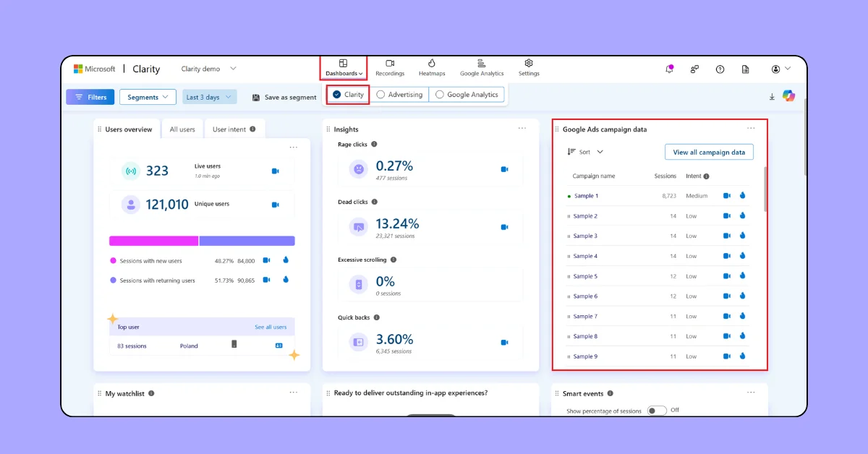868x454 pixels.
Task: Switch to Users overview tab
Action: 127,129
